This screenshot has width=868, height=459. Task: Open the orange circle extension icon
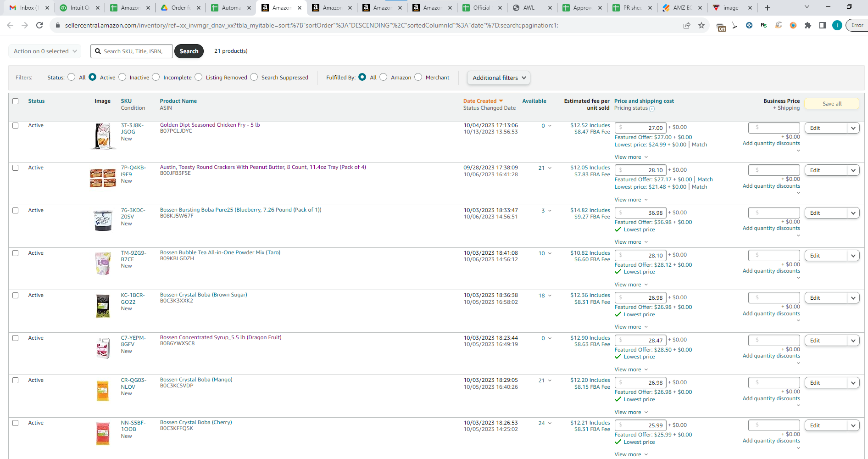(x=793, y=25)
